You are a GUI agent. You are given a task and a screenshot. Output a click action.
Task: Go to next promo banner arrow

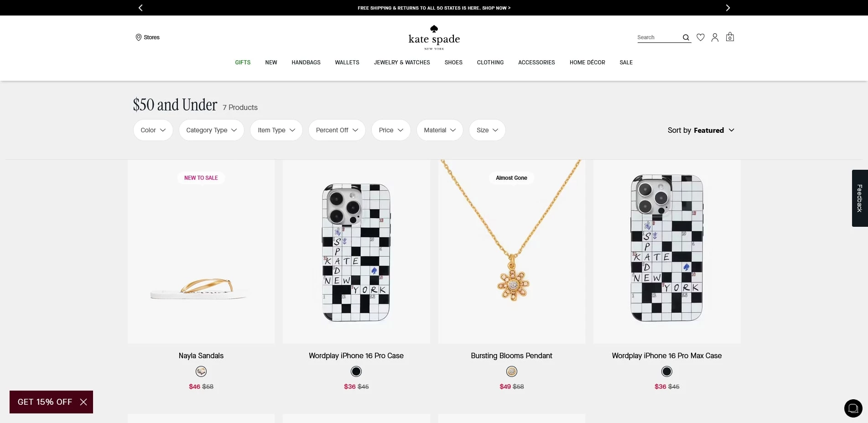(728, 8)
